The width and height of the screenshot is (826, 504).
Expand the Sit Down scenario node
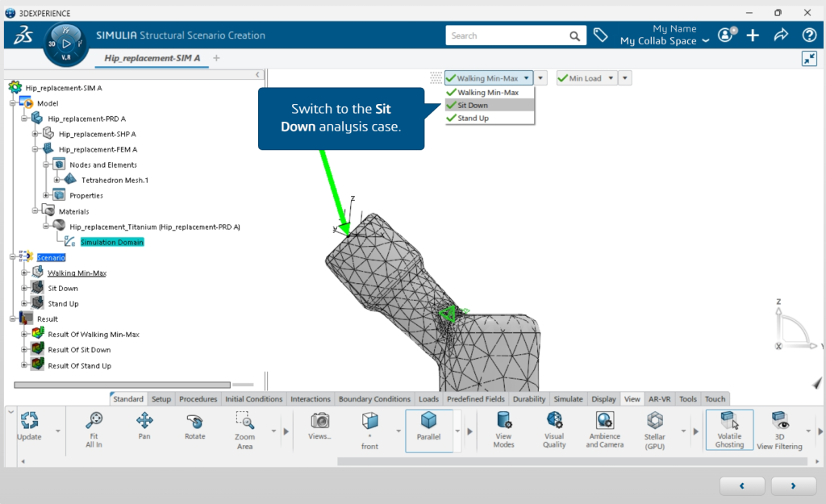pyautogui.click(x=23, y=288)
